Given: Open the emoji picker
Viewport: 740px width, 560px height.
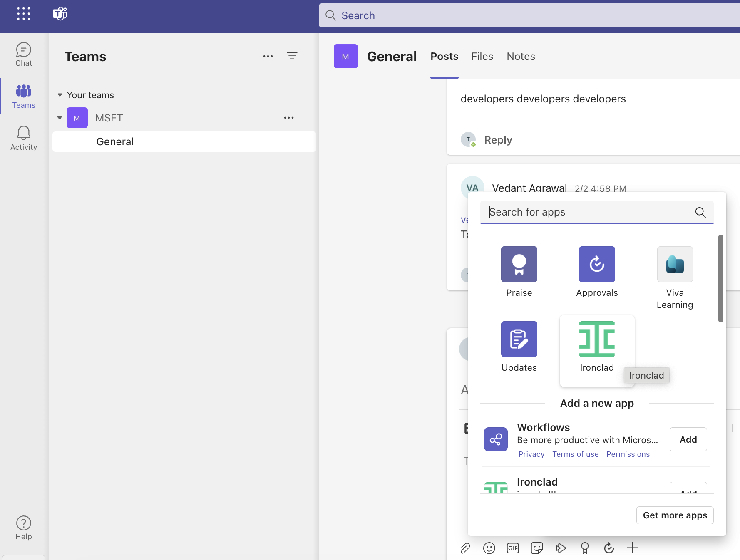Looking at the screenshot, I should pos(489,548).
